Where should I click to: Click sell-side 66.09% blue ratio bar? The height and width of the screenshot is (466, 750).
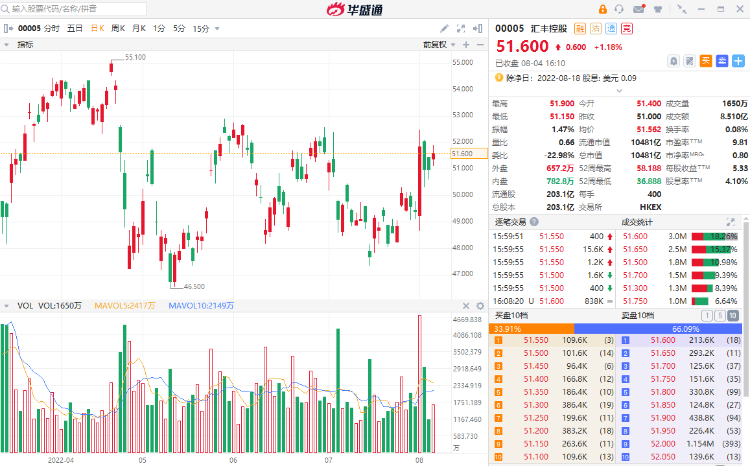click(x=658, y=329)
